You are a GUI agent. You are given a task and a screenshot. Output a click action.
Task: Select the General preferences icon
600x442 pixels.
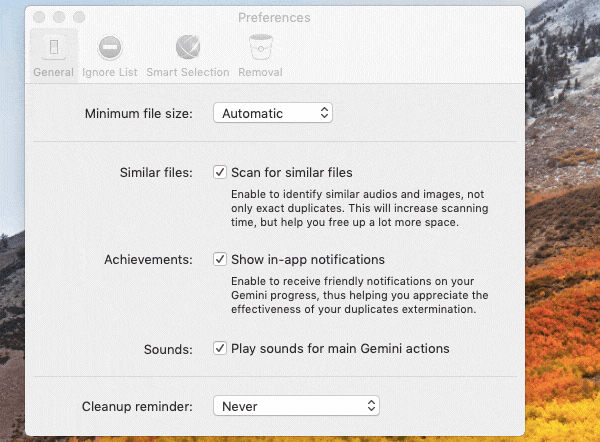(54, 47)
